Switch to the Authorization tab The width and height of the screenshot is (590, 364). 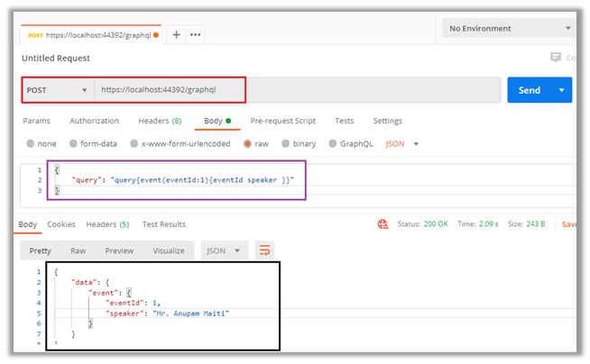94,121
